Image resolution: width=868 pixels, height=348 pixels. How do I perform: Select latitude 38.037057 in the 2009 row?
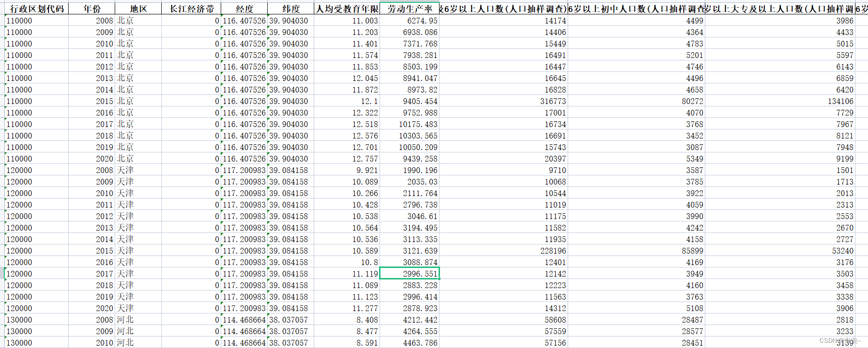tap(291, 331)
